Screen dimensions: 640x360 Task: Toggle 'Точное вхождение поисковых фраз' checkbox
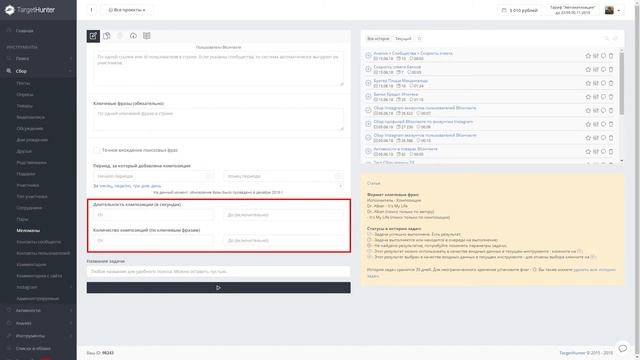point(96,150)
